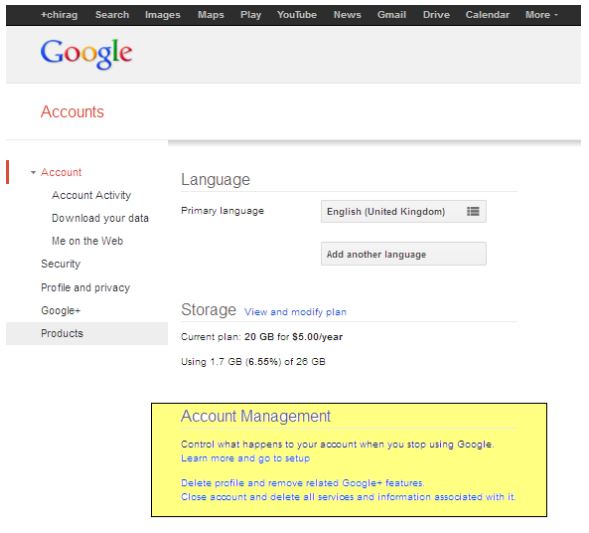Click the Primary language label

coord(222,211)
